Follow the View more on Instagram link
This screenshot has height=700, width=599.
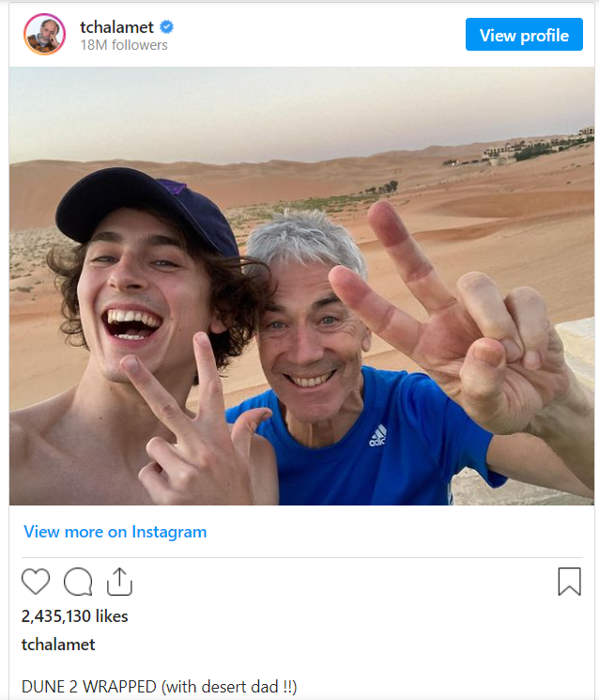[x=115, y=532]
